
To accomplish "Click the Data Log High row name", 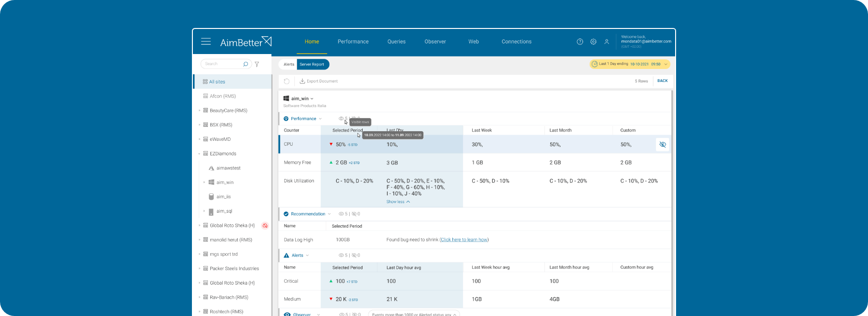I will tap(298, 240).
